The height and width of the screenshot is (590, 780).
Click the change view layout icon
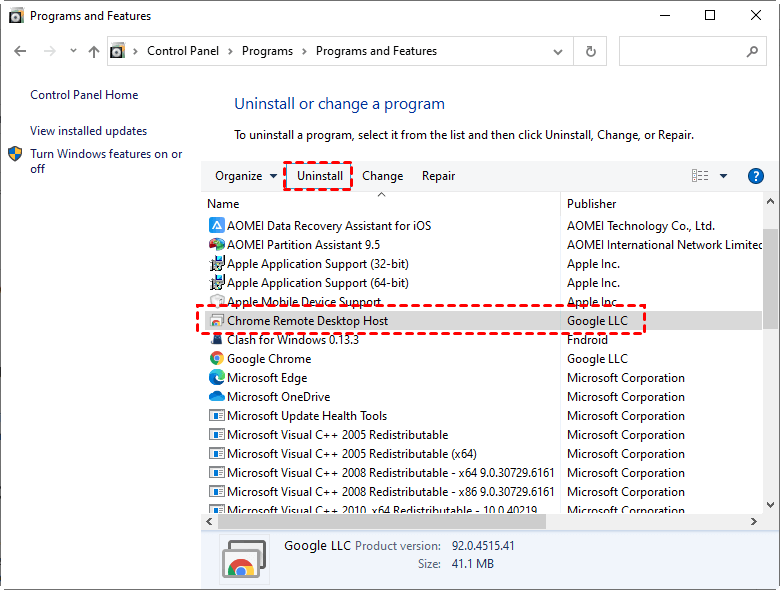click(700, 176)
